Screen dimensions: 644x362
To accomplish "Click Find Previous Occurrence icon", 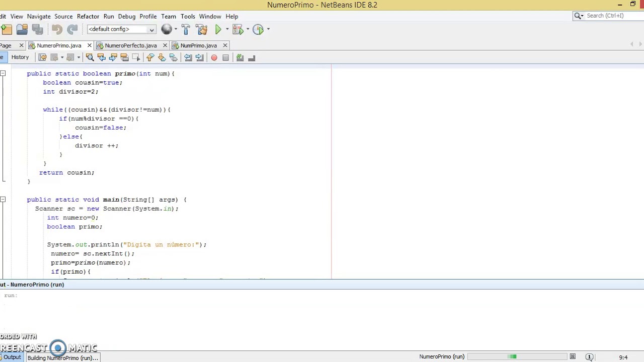I will 102,58.
